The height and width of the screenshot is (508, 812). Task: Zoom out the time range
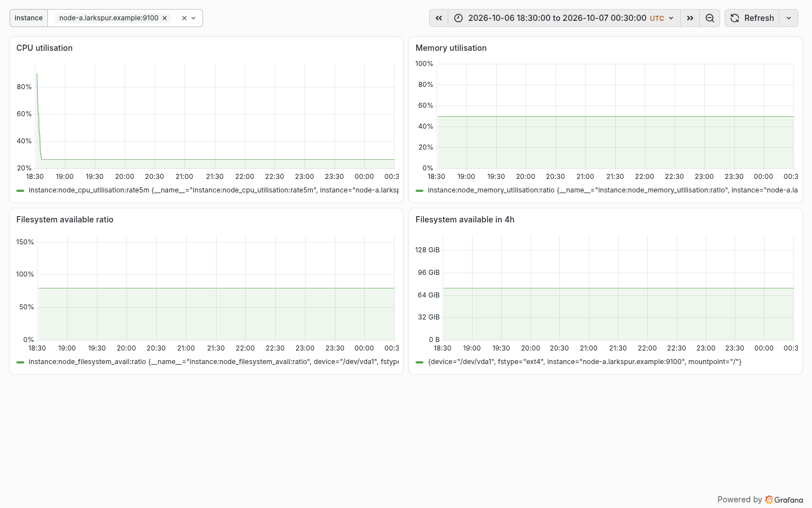[710, 18]
